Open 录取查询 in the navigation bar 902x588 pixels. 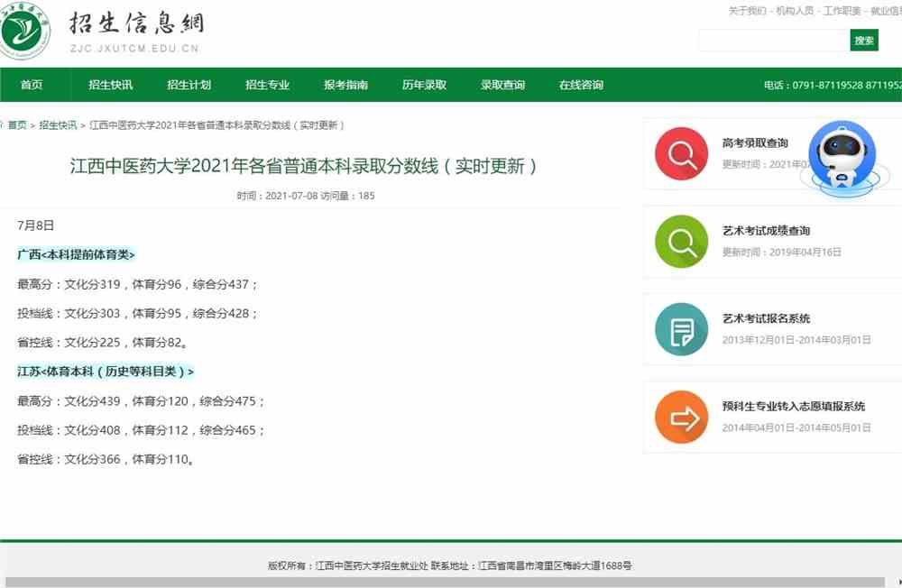click(x=502, y=85)
